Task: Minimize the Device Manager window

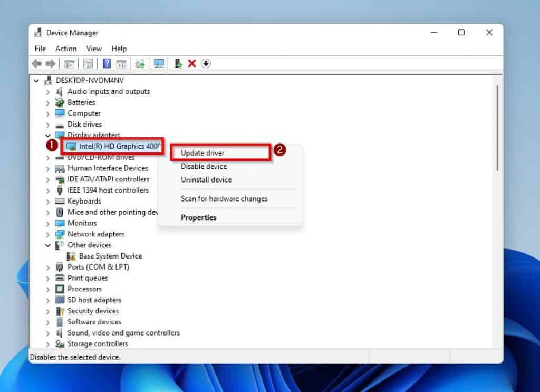Action: point(434,32)
